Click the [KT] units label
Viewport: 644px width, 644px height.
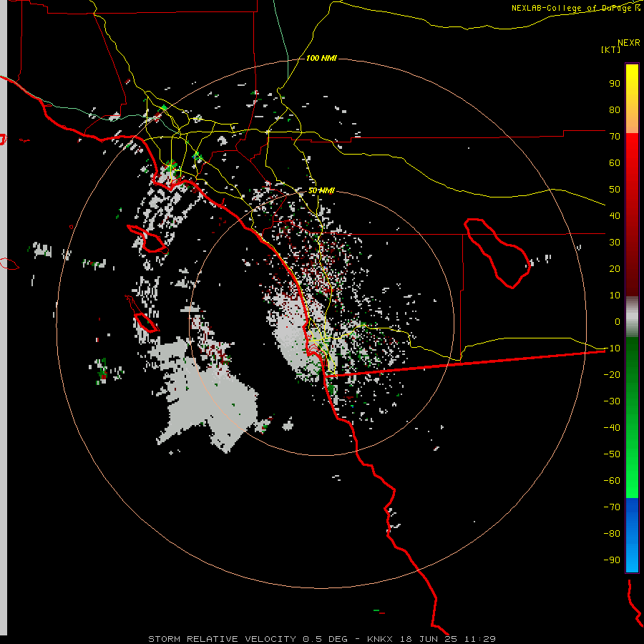pos(611,49)
